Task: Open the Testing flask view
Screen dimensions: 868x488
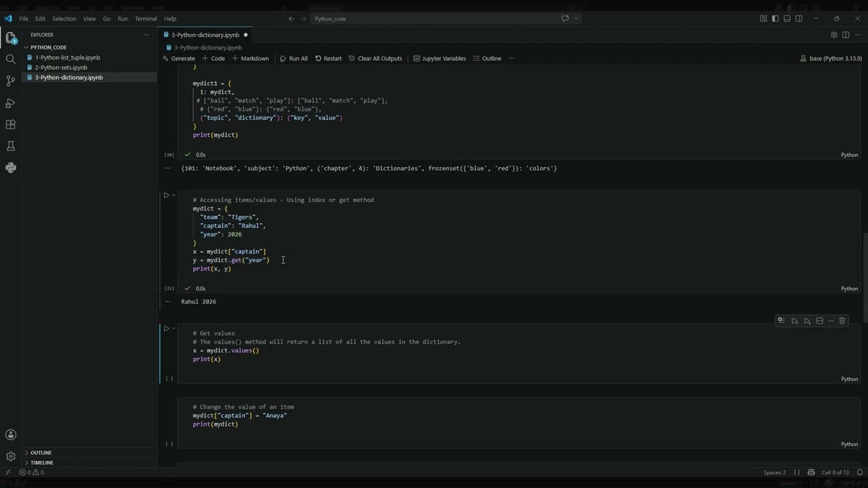Action: click(10, 146)
